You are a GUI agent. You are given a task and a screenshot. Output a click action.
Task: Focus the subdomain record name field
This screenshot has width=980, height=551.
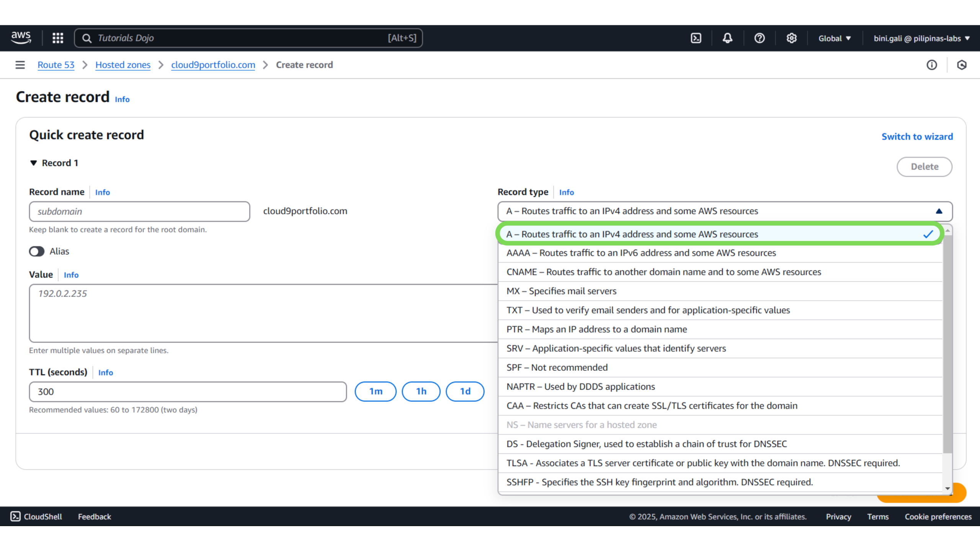tap(139, 212)
